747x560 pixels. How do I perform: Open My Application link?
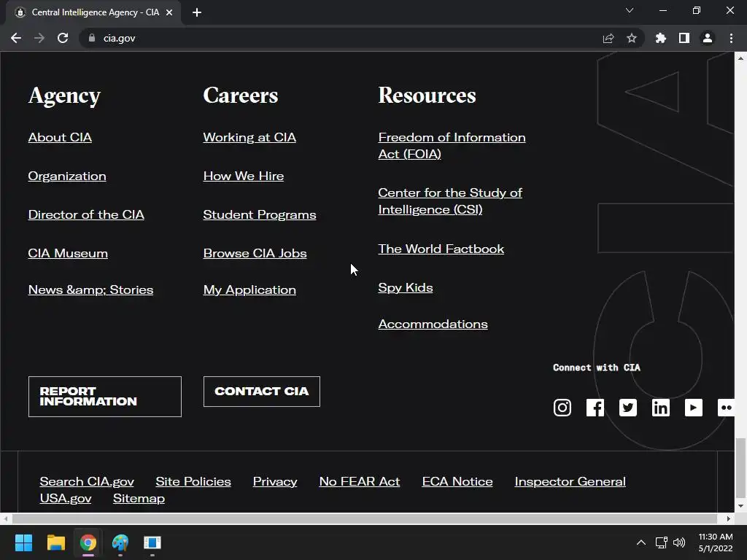point(249,289)
